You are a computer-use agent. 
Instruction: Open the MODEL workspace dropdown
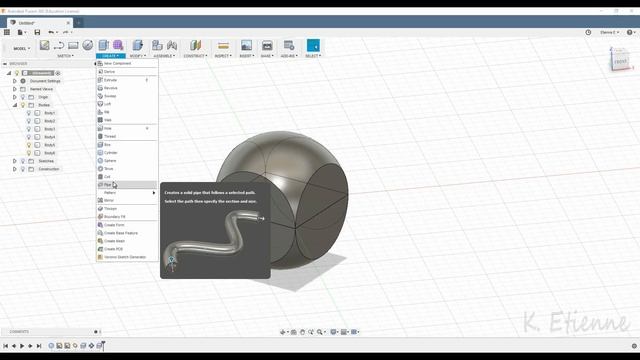coord(22,48)
